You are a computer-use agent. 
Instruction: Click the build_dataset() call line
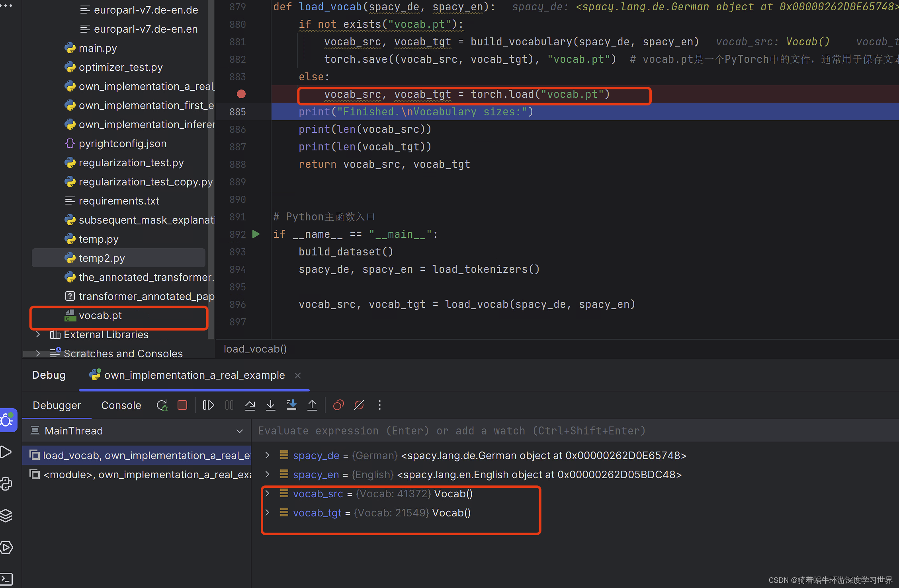[x=346, y=251]
